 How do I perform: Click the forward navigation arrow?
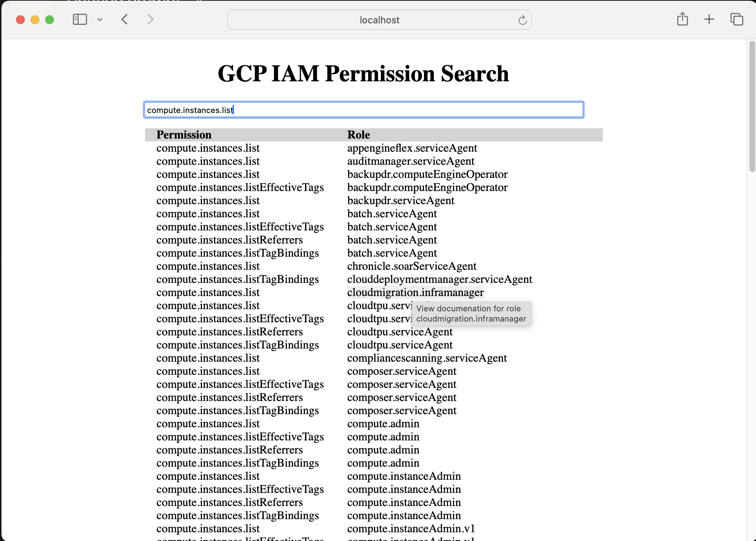pos(150,19)
